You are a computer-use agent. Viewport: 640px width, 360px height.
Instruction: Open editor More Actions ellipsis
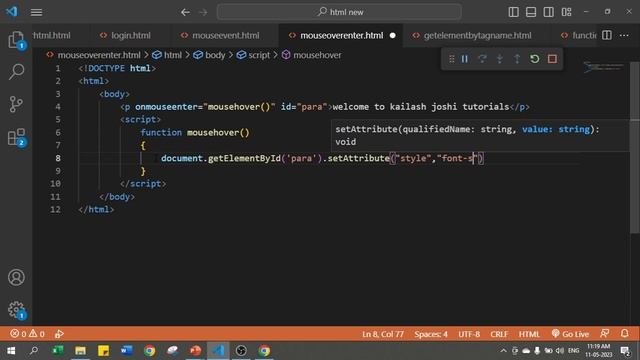624,36
